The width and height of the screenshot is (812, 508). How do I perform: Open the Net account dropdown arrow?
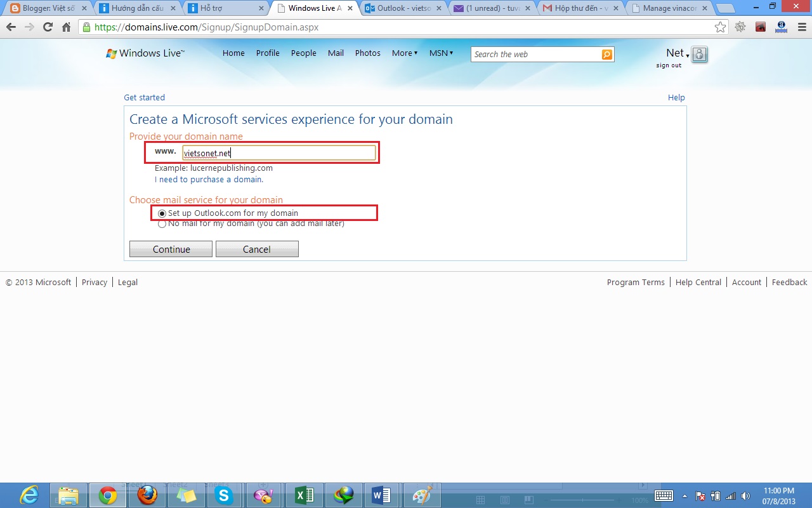coord(688,56)
